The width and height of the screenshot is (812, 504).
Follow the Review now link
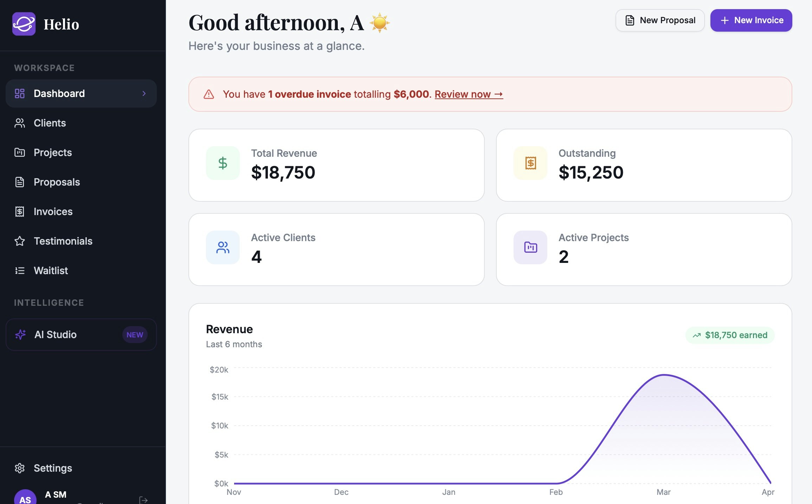coord(469,94)
